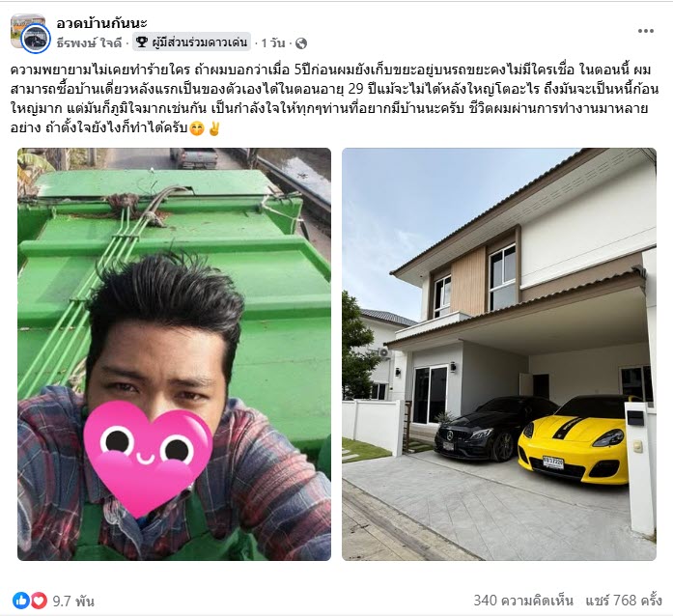Image resolution: width=673 pixels, height=616 pixels.
Task: Click the globe public-audience icon
Action: click(301, 42)
